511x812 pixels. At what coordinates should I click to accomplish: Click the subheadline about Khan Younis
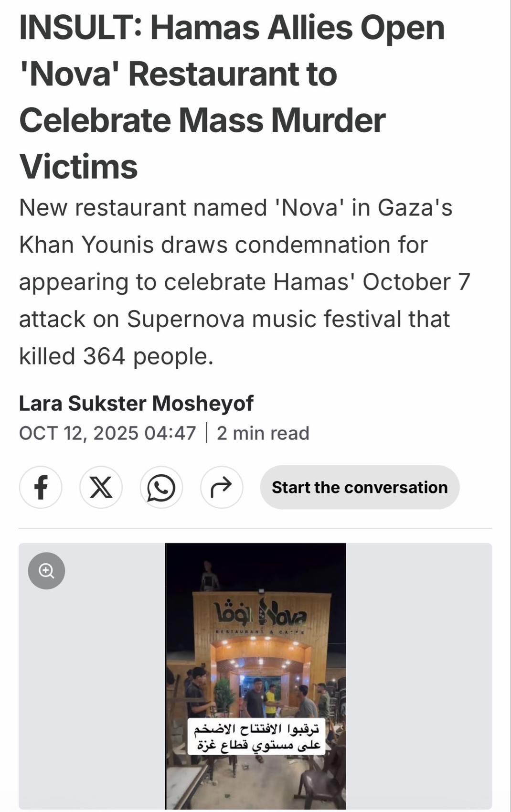(x=244, y=282)
